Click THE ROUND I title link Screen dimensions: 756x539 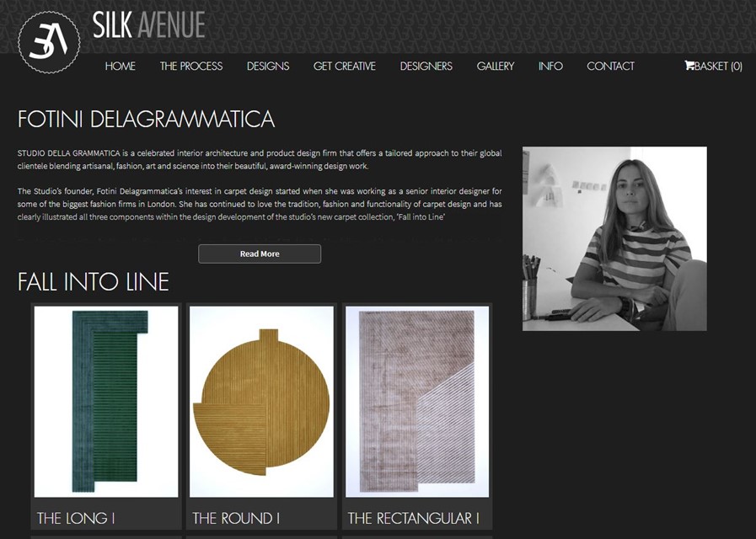coord(236,518)
